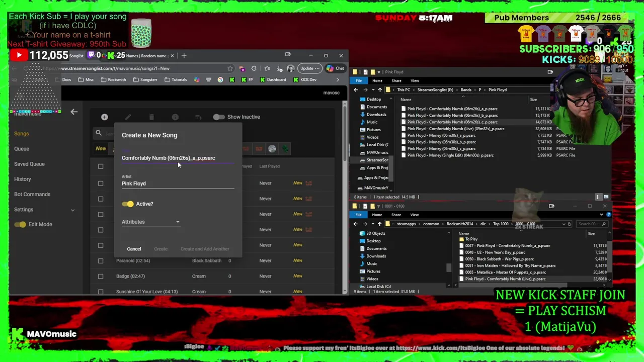Open the Google bookmark icon
This screenshot has width=644, height=362.
point(220,79)
